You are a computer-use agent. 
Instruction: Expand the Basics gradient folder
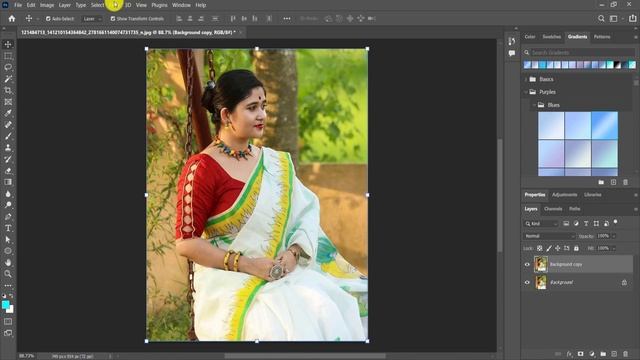[x=526, y=79]
